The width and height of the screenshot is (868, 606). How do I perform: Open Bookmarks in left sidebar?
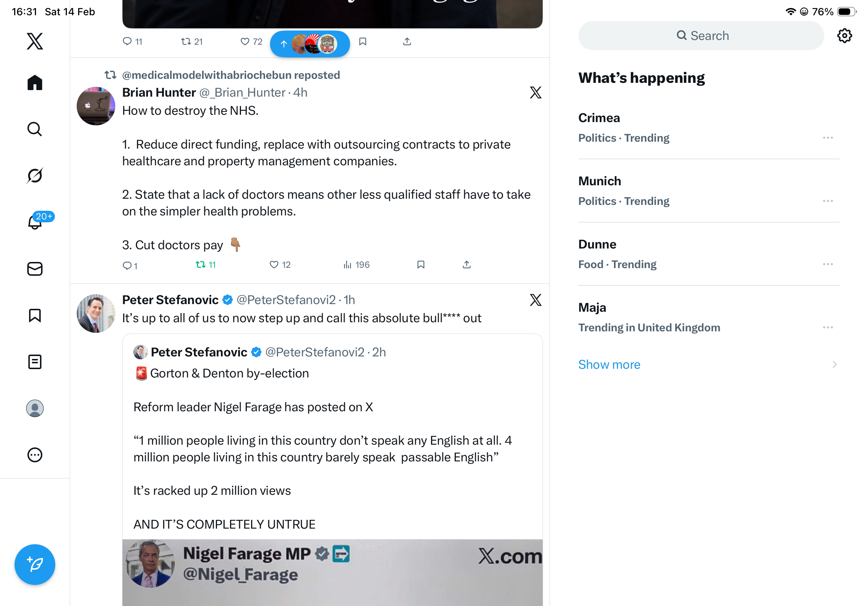[x=35, y=315]
